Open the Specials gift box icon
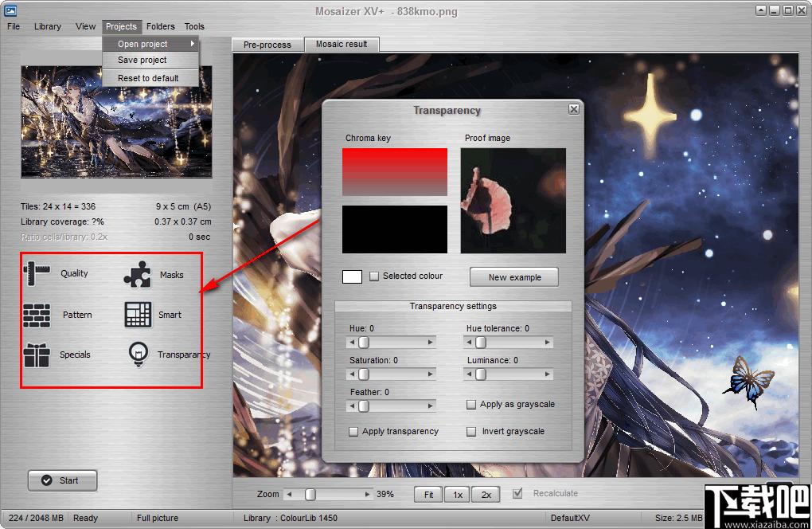This screenshot has width=812, height=529. (37, 355)
